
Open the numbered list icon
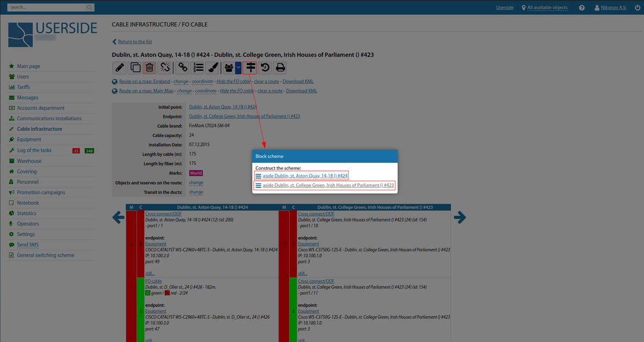(x=198, y=68)
